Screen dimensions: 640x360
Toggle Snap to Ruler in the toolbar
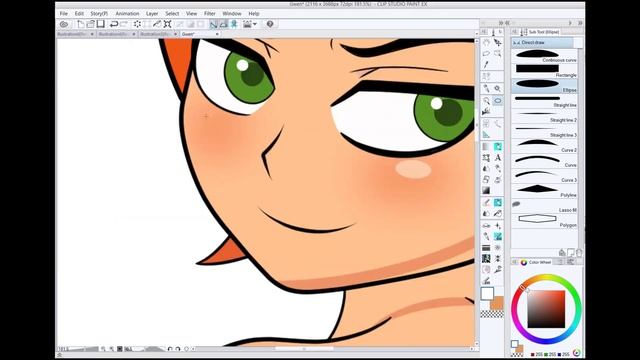pyautogui.click(x=213, y=24)
